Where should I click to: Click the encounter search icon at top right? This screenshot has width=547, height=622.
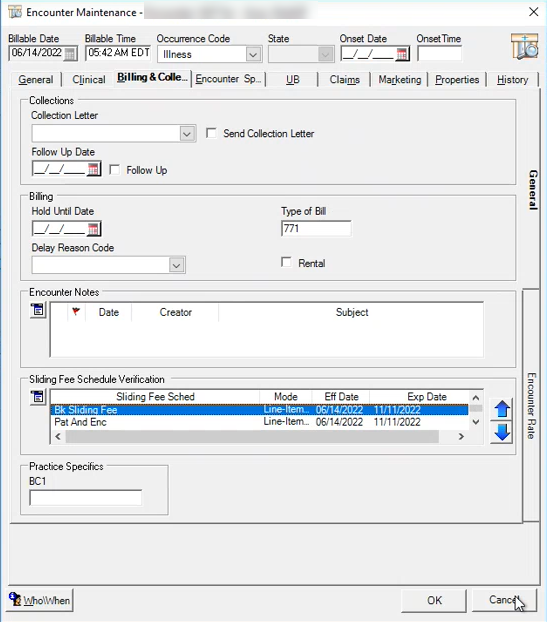[x=524, y=47]
